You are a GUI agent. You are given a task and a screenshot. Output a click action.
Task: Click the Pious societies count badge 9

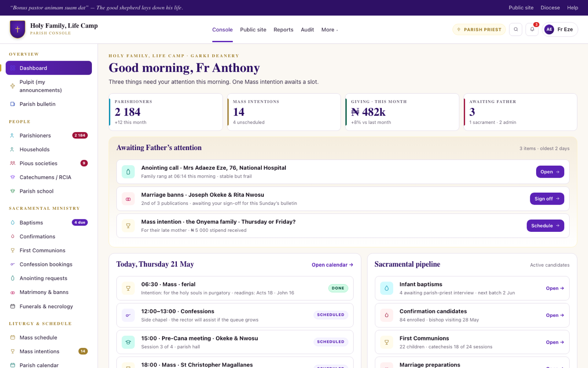tap(84, 163)
